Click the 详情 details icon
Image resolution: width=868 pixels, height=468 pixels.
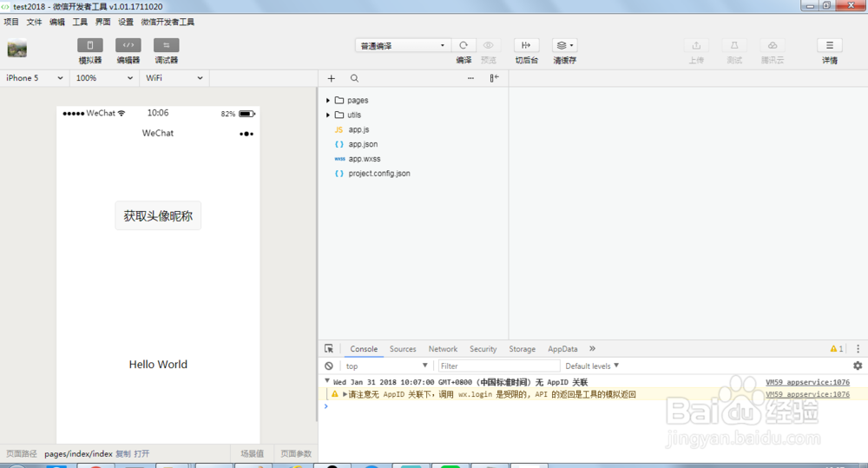(829, 45)
